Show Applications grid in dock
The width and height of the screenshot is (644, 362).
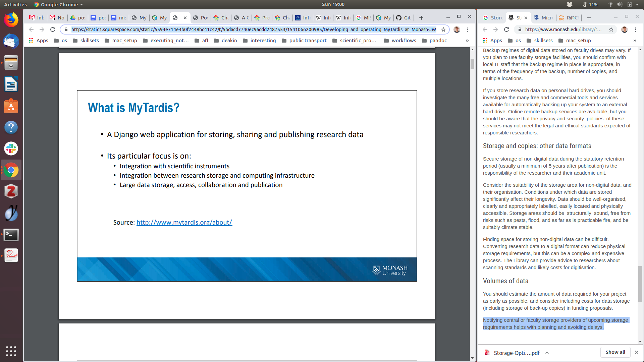click(11, 351)
